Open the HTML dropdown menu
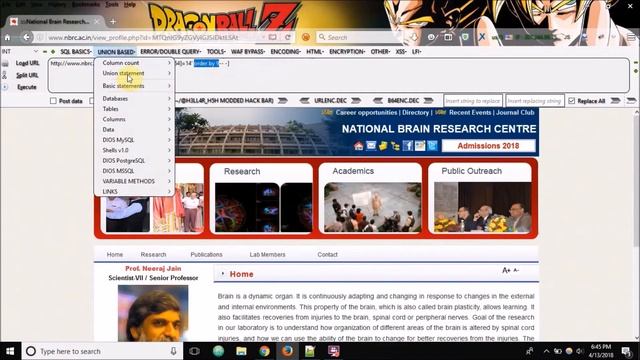This screenshot has width=640, height=360. point(315,52)
